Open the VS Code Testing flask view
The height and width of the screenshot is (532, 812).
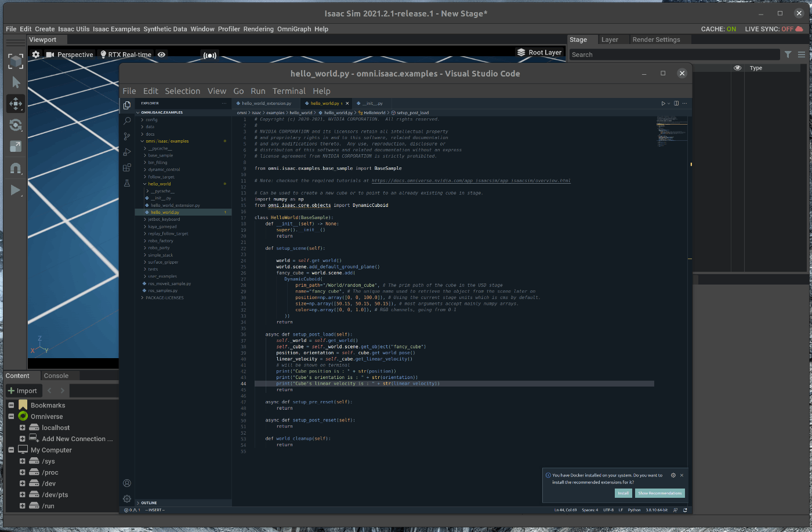tap(127, 183)
